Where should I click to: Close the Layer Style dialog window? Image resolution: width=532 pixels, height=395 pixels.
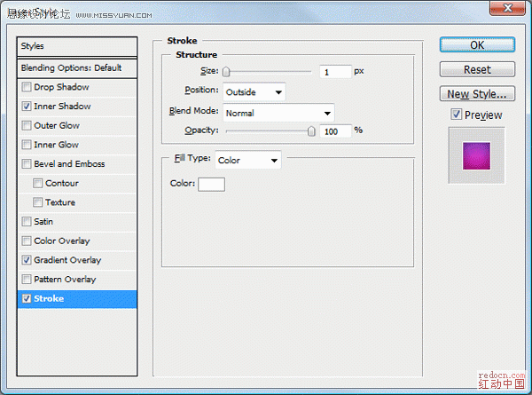(x=507, y=7)
